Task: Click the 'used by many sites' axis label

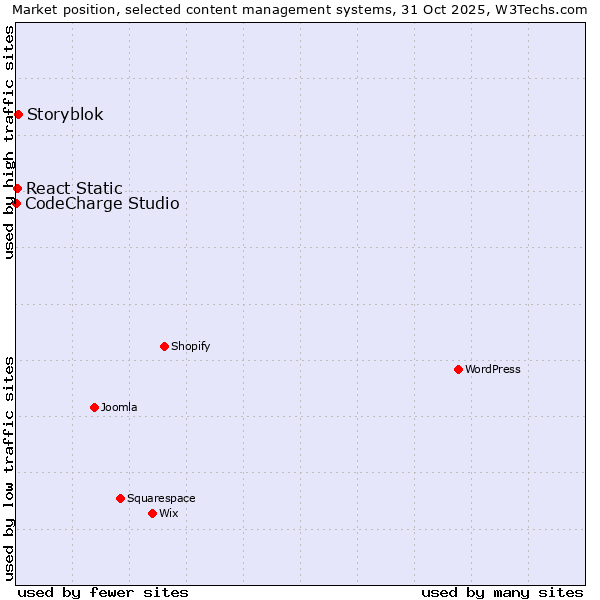Action: pyautogui.click(x=502, y=592)
